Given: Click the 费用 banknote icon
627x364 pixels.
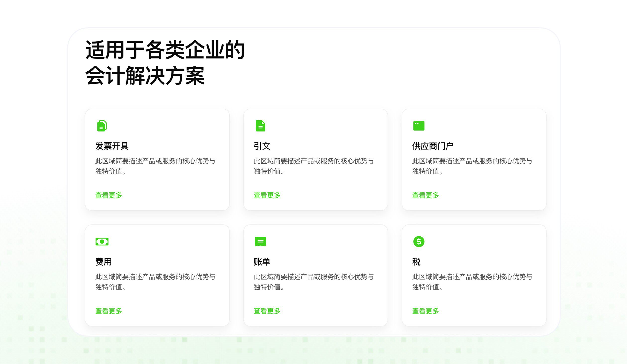Looking at the screenshot, I should (102, 241).
